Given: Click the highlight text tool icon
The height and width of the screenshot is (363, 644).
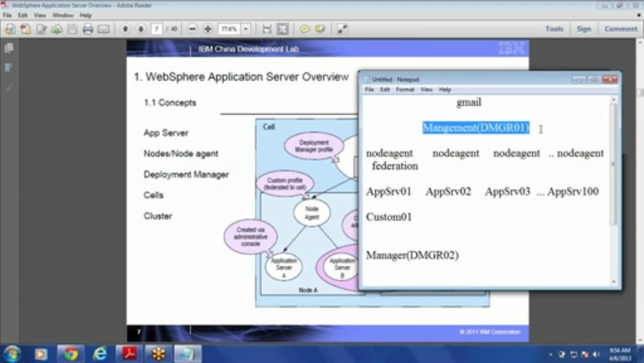Looking at the screenshot, I should (320, 29).
